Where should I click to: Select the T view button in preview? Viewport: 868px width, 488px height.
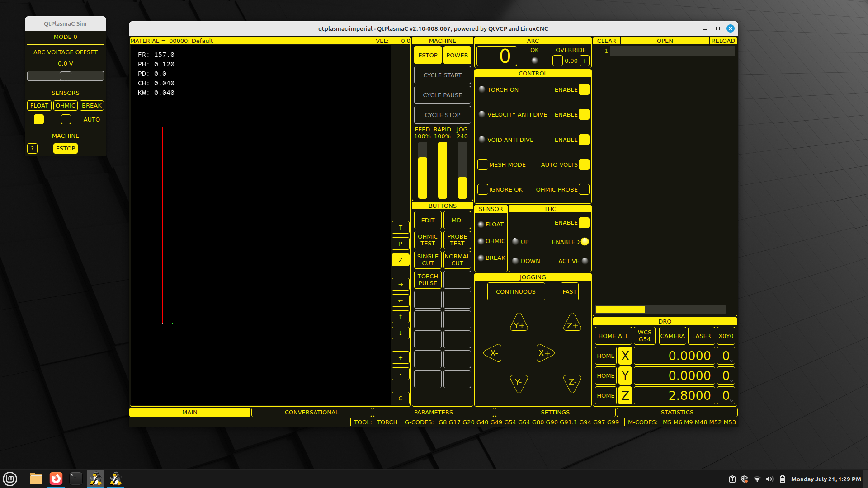[401, 227]
